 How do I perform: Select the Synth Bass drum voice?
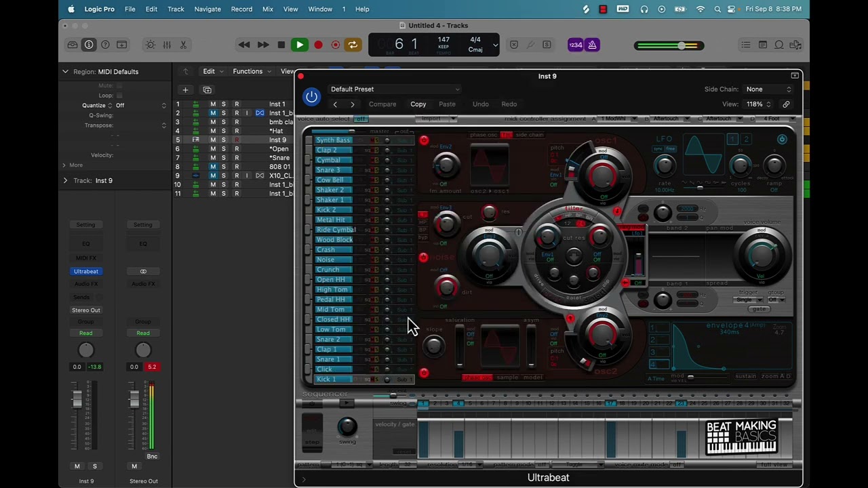click(333, 140)
